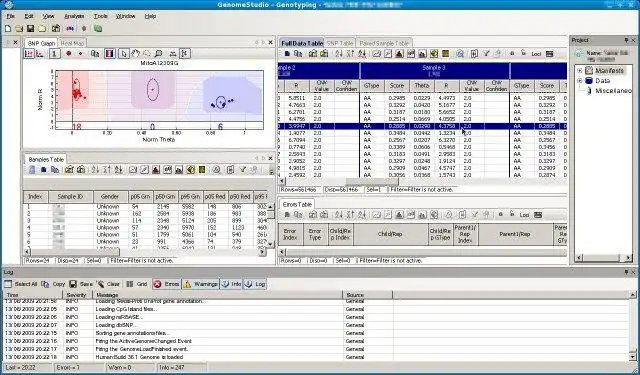Click the Sample 3 group header in Full Data Table
The height and width of the screenshot is (375, 640).
pyautogui.click(x=434, y=71)
